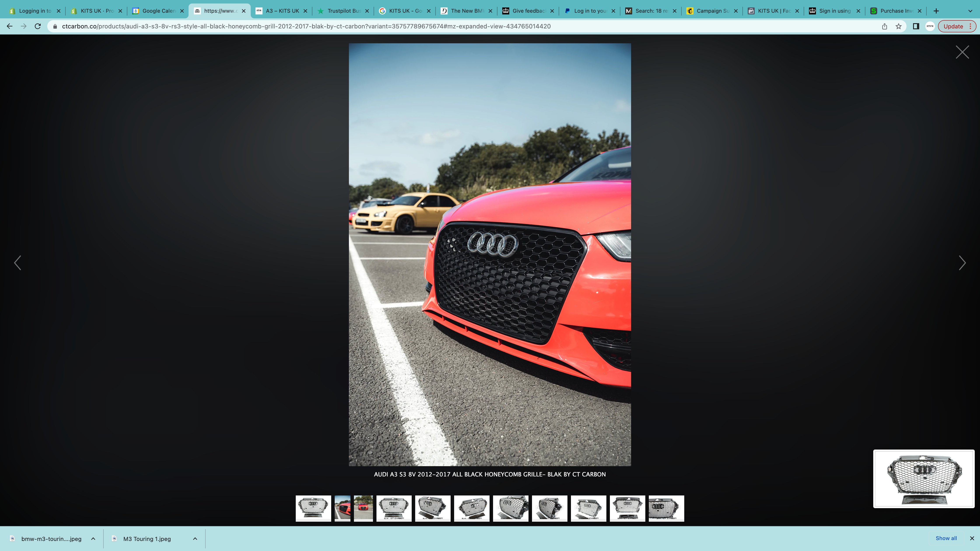
Task: Select eighth thumbnail, grille side view
Action: [x=549, y=508]
